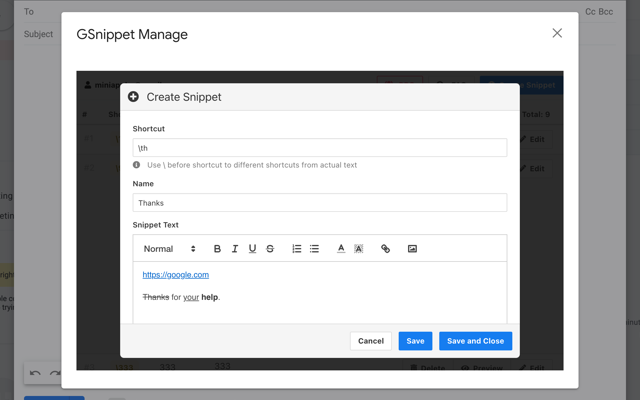Click the Shortcut input field
Screen dimensions: 640x400
point(320,148)
